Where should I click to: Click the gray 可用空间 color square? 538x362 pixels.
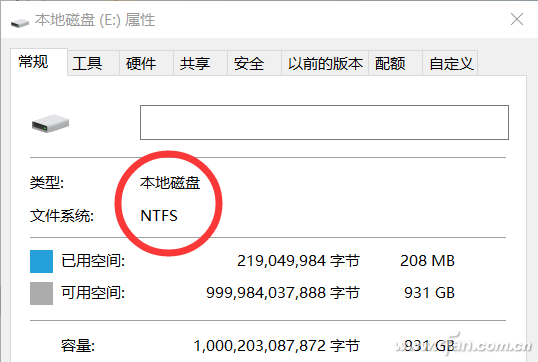[x=42, y=293]
